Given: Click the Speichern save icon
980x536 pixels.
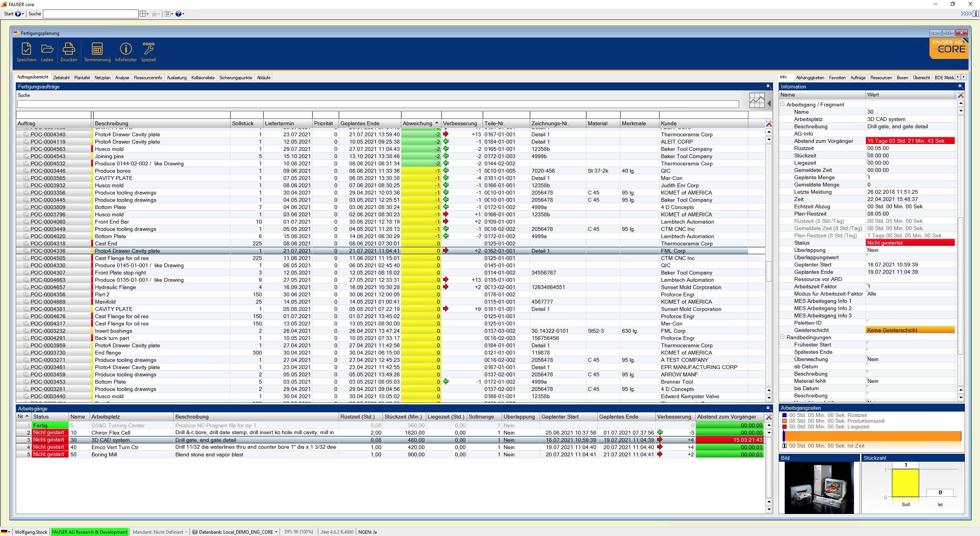Looking at the screenshot, I should (26, 49).
